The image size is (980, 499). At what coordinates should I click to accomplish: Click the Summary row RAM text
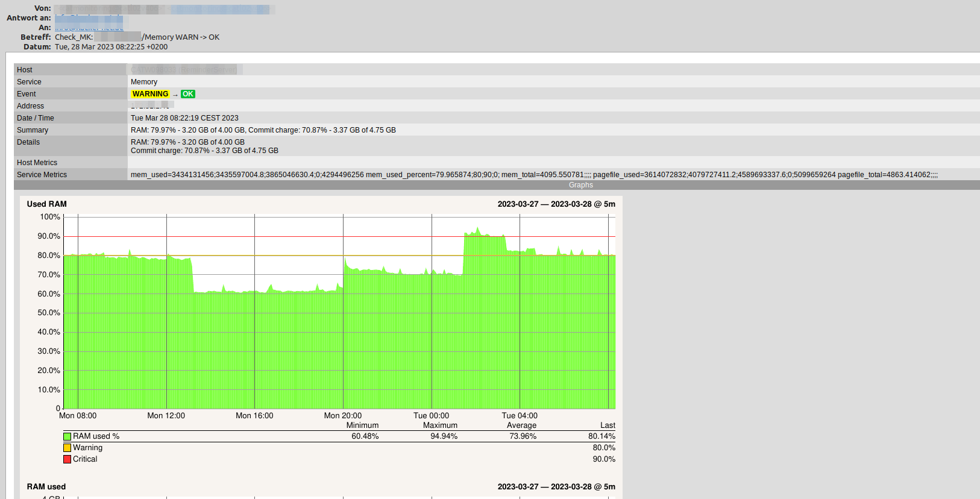(263, 130)
